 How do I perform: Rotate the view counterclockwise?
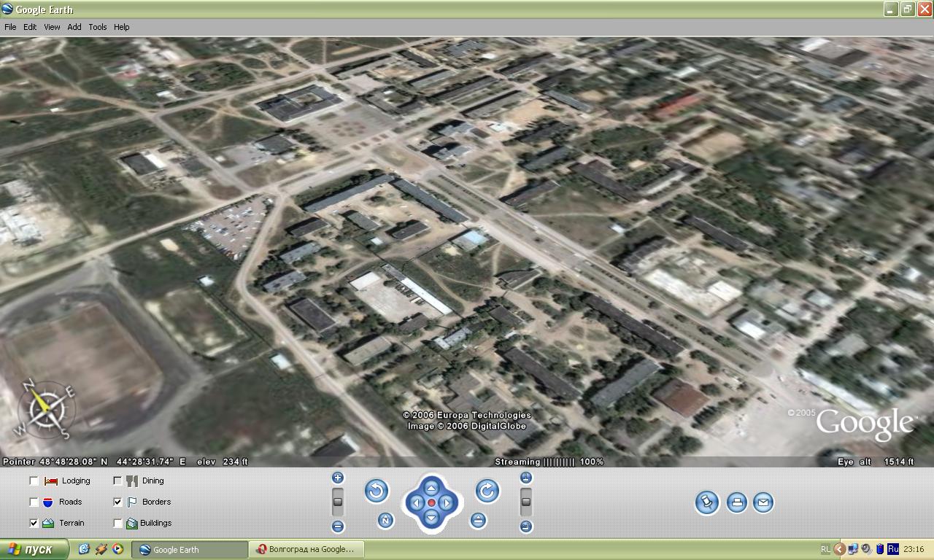pos(377,491)
